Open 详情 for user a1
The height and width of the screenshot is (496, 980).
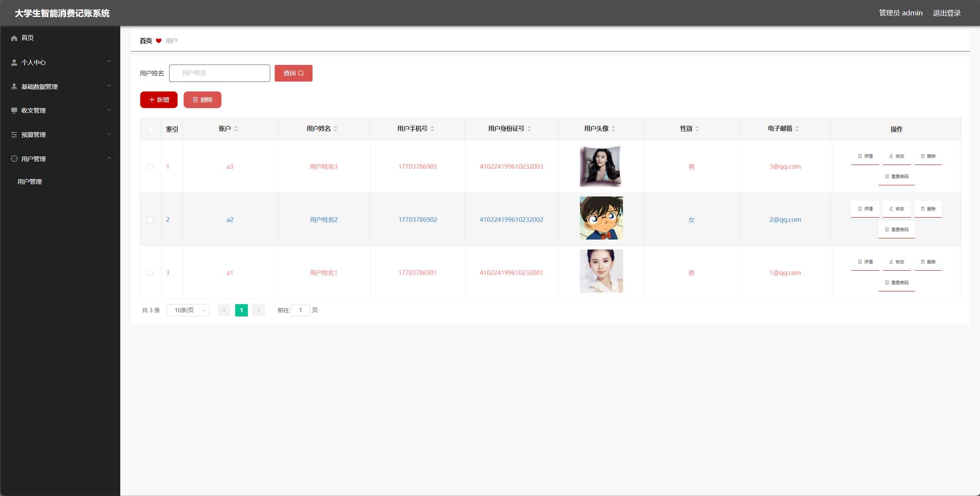point(865,262)
